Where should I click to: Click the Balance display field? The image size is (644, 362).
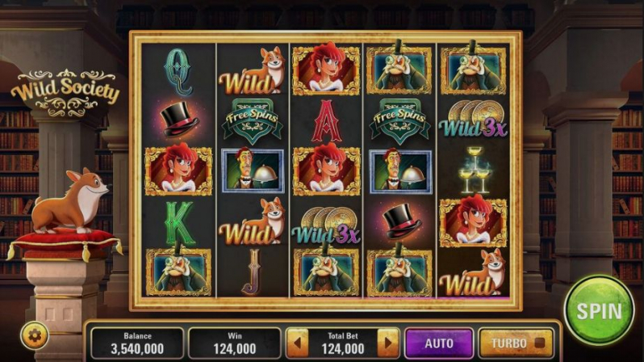137,343
